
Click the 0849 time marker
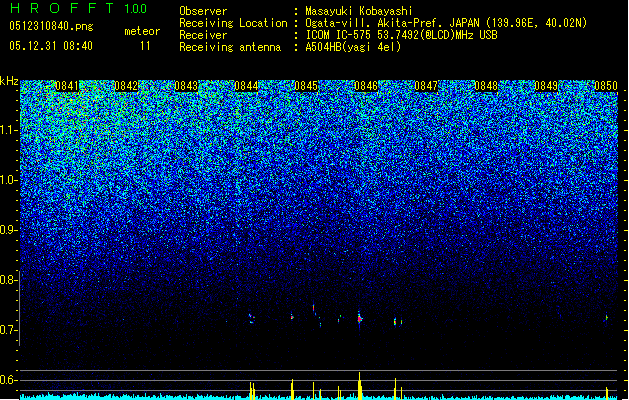(x=546, y=86)
